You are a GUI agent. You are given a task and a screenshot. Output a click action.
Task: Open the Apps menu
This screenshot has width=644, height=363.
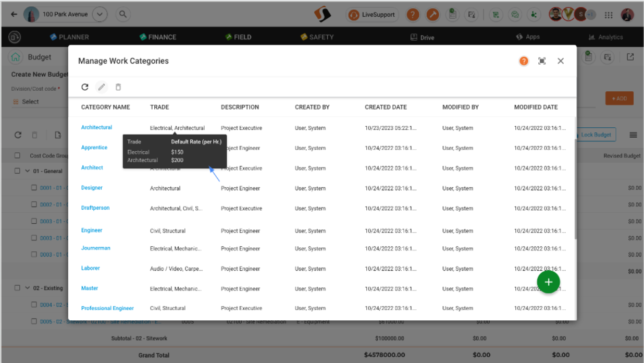coord(528,37)
